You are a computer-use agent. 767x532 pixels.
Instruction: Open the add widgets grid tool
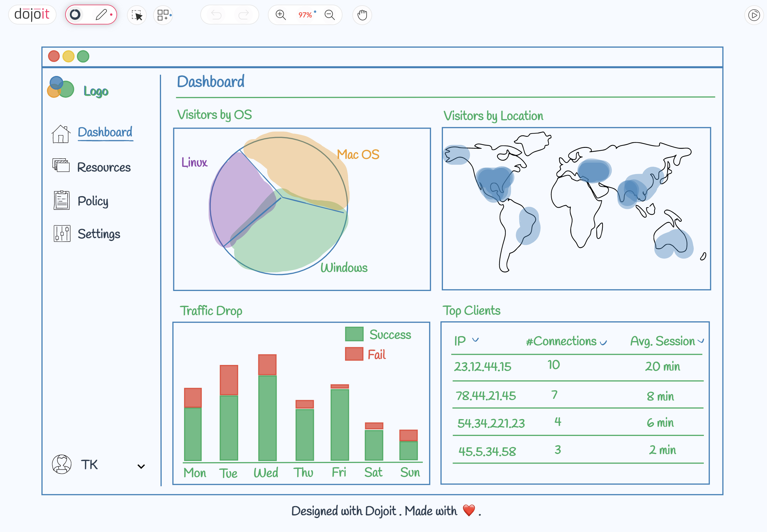pos(163,15)
